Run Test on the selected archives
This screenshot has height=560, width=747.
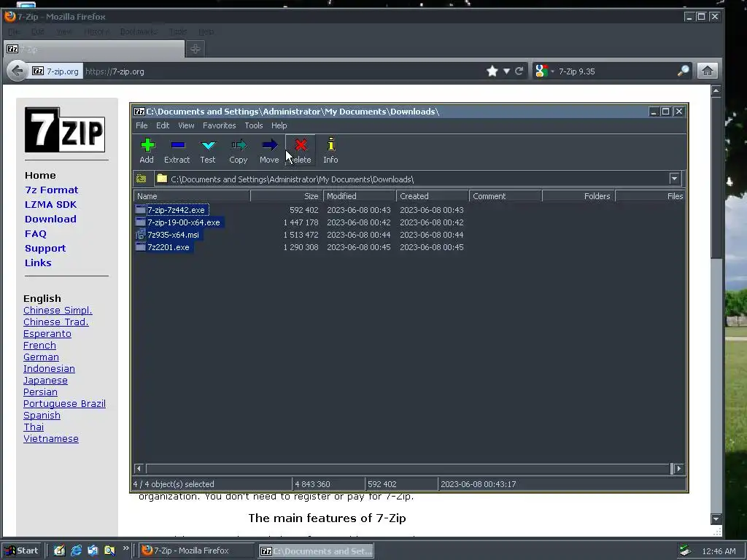click(x=208, y=150)
